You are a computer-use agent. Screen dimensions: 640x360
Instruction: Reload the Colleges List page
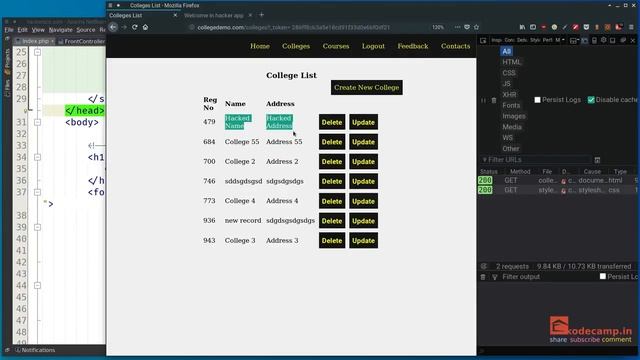tap(135, 27)
